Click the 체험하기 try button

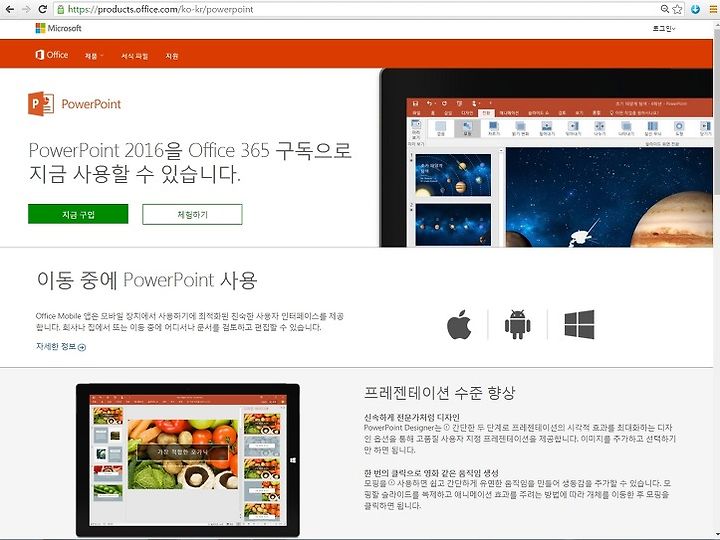tap(192, 214)
